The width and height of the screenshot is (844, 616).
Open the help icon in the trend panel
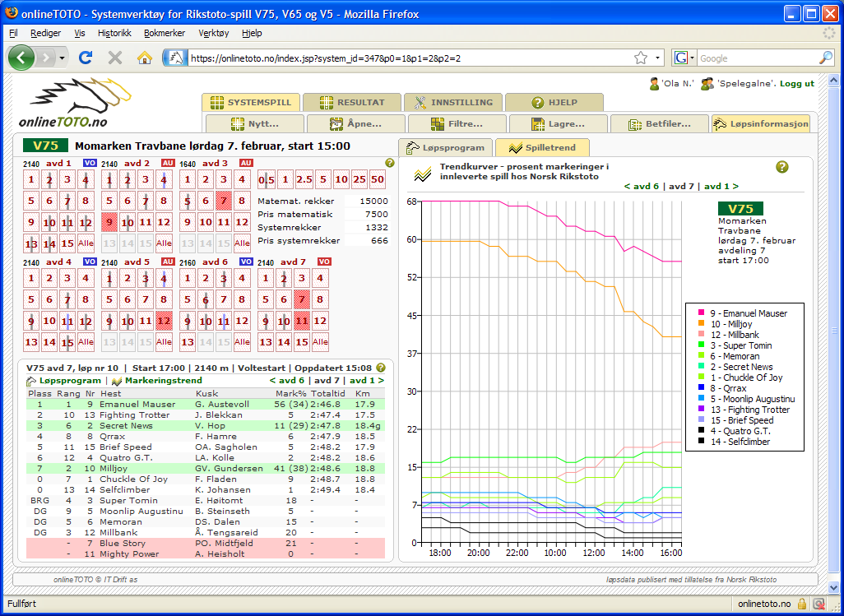coord(782,167)
